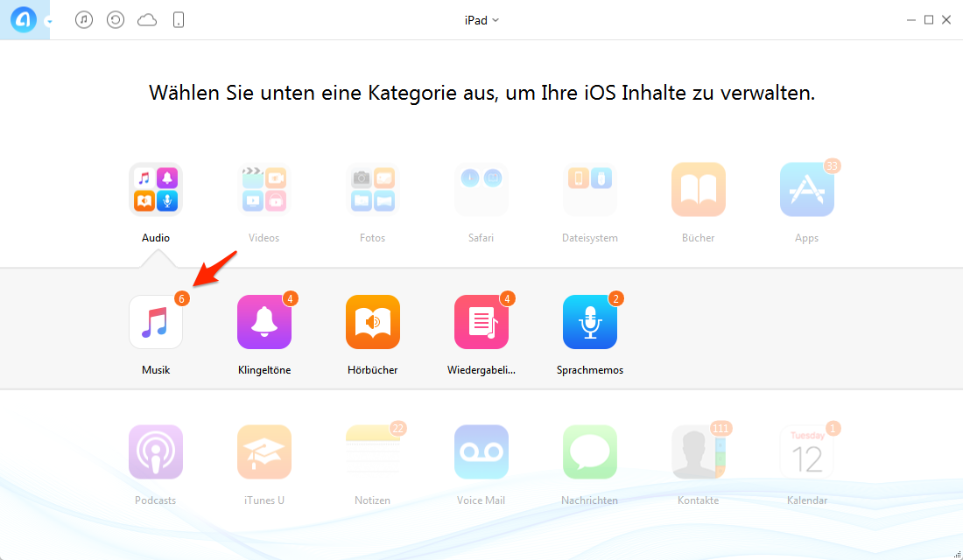Select the Audio category group
Image resolution: width=963 pixels, height=560 pixels.
[155, 189]
